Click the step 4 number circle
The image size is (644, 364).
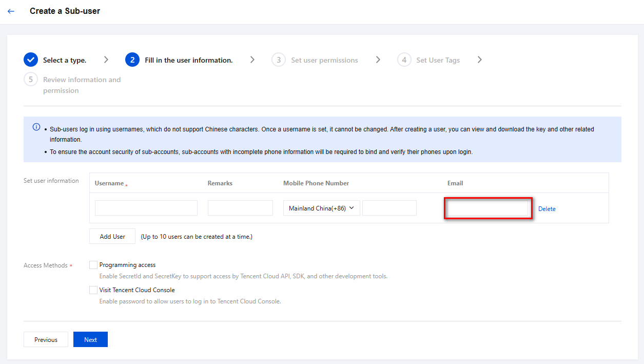pyautogui.click(x=404, y=60)
